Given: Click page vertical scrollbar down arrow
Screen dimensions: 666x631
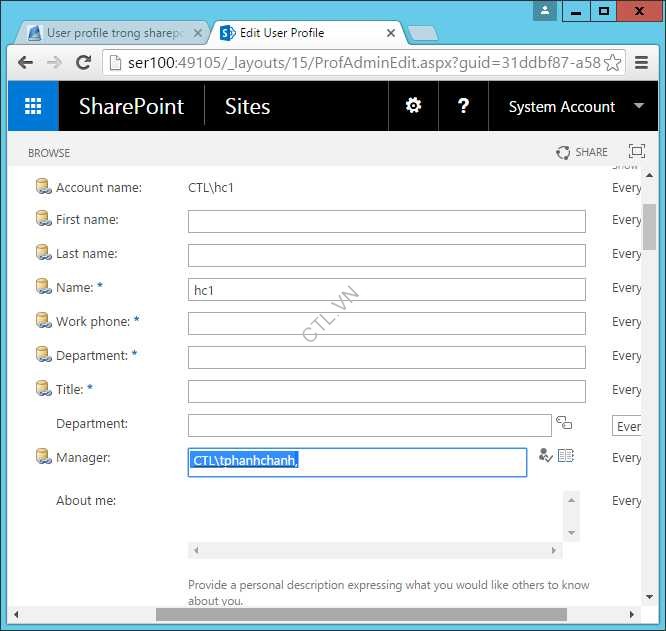Looking at the screenshot, I should (649, 597).
